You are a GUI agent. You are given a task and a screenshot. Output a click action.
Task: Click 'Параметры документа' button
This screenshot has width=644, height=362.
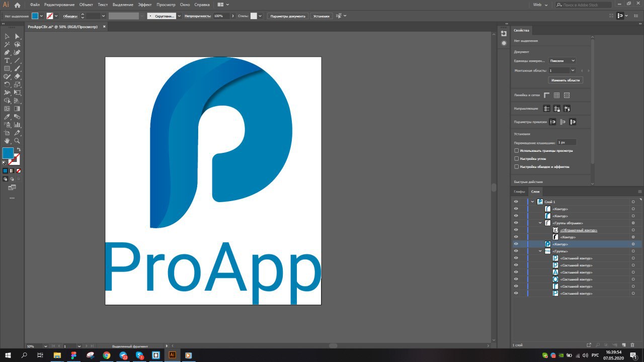(288, 16)
